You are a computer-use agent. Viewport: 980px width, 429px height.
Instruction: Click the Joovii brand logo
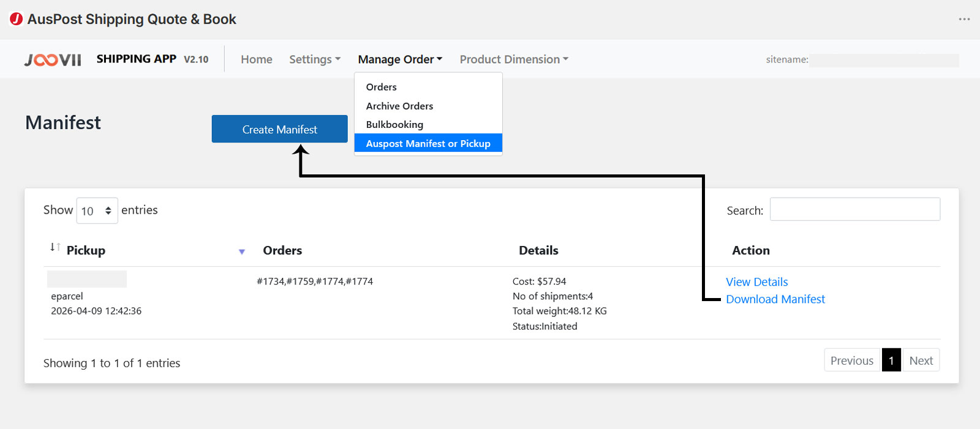click(x=53, y=59)
